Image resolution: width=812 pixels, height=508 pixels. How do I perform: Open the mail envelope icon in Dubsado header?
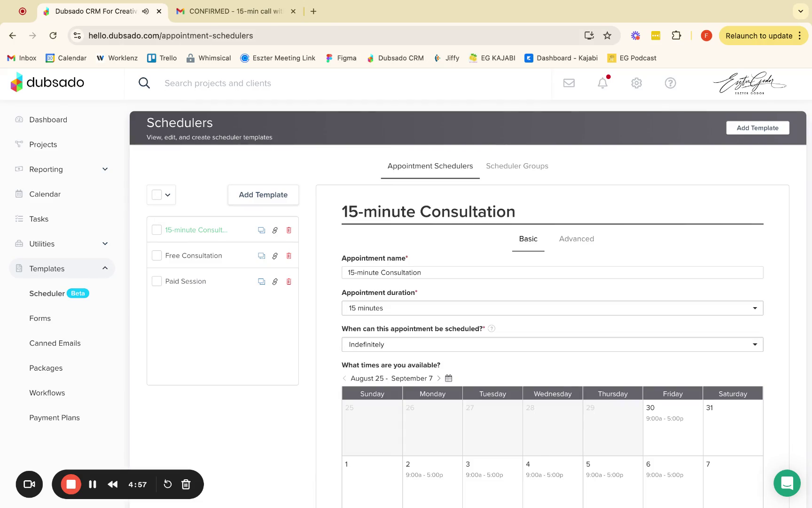click(569, 83)
